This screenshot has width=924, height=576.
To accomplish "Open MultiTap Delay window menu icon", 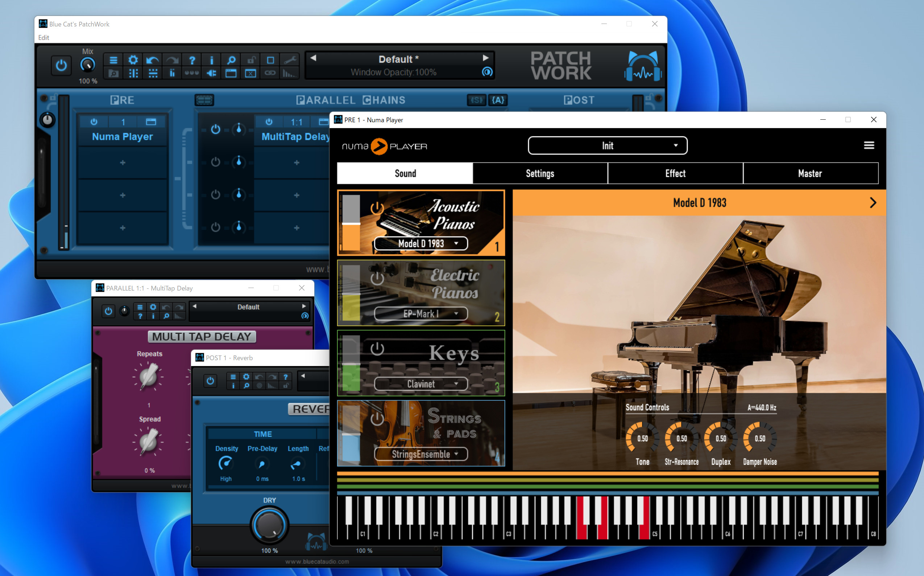I will (140, 307).
